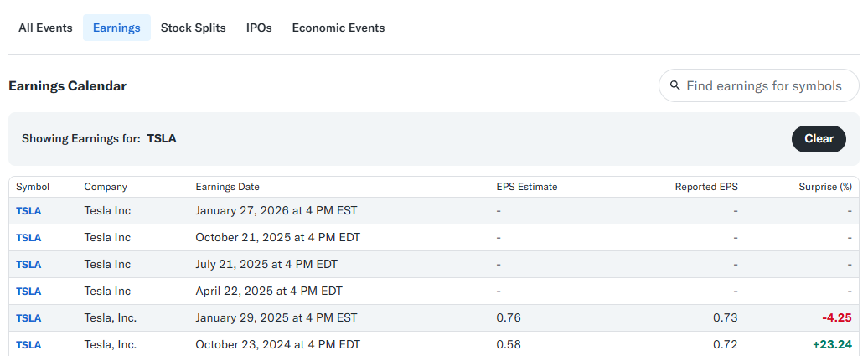
Task: Select the Earnings tab
Action: pyautogui.click(x=116, y=28)
